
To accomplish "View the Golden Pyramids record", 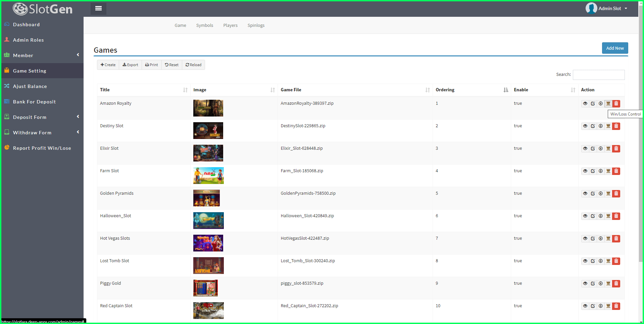I will 585,193.
